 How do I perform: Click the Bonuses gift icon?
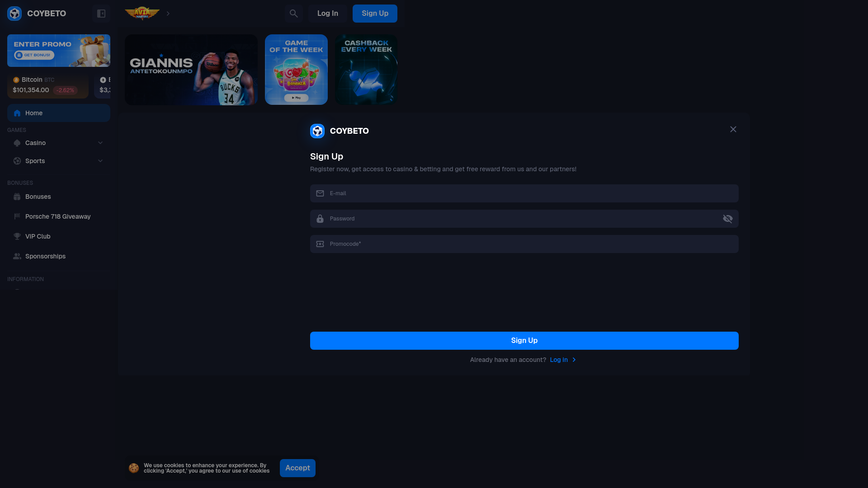coord(17,197)
